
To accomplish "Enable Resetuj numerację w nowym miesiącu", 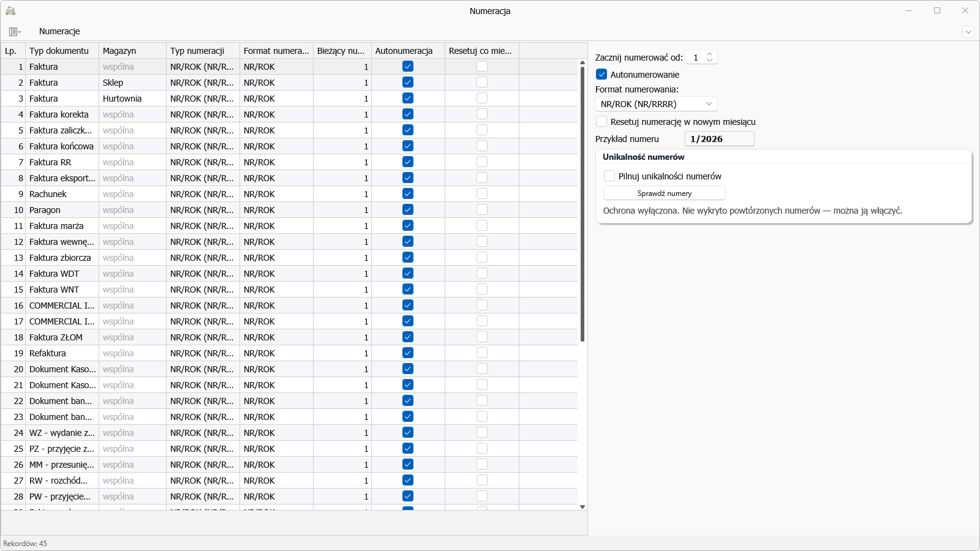I will [x=601, y=122].
